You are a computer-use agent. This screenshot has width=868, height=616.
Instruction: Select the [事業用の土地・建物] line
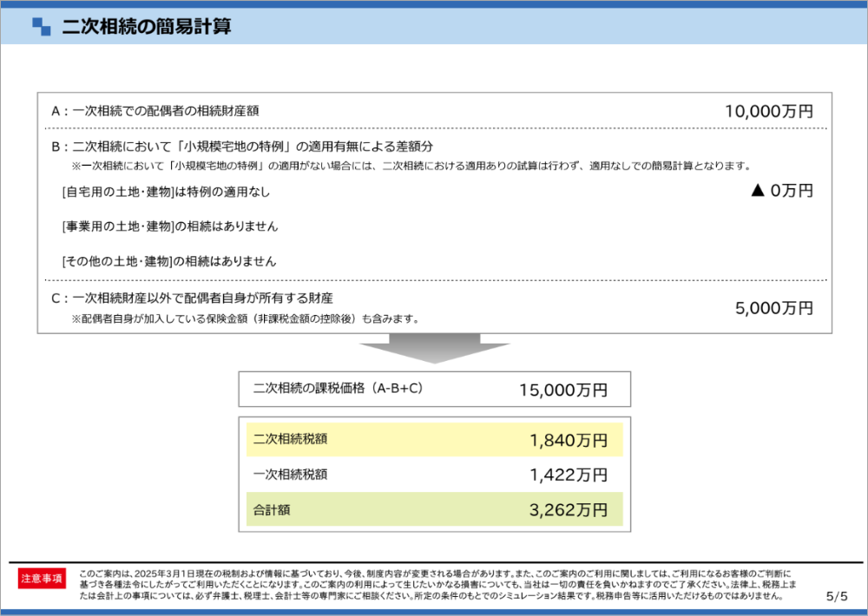coord(170,226)
